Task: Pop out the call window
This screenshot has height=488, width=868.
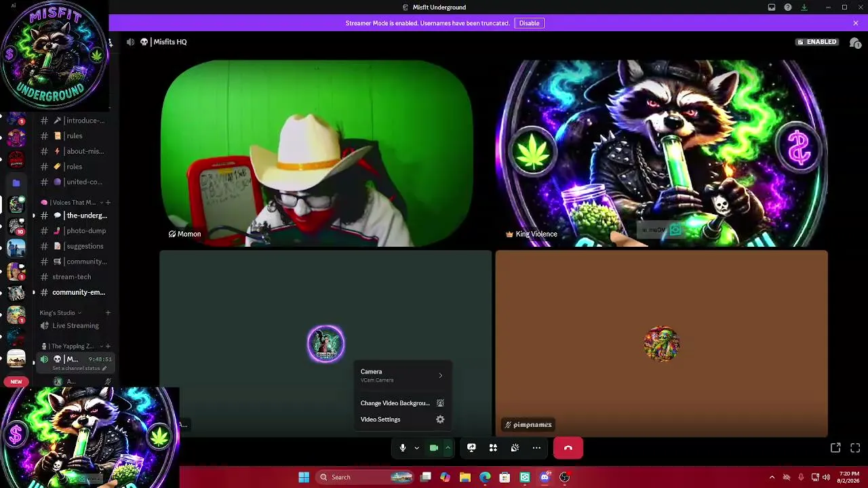Action: pos(835,448)
